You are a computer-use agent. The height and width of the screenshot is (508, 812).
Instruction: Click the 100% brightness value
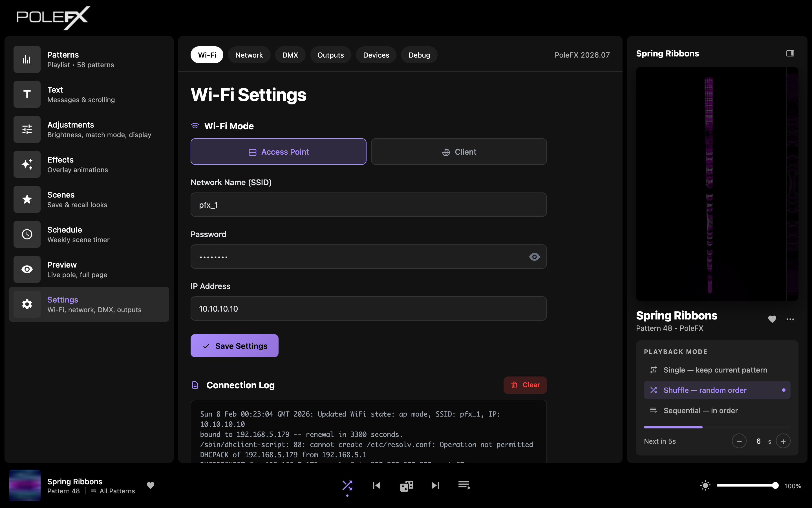793,486
